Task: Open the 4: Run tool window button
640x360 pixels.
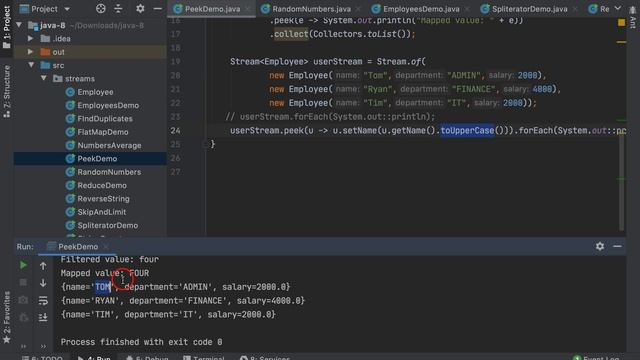Action: coord(94,358)
